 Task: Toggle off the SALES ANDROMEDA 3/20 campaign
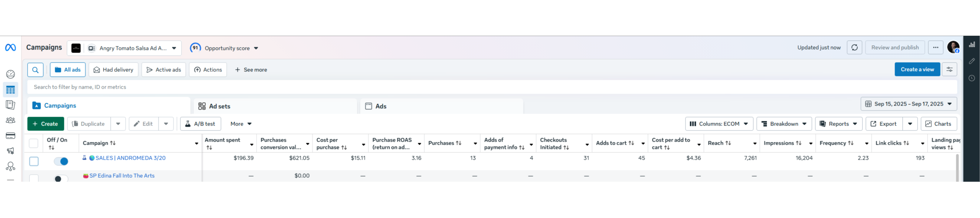pos(61,161)
